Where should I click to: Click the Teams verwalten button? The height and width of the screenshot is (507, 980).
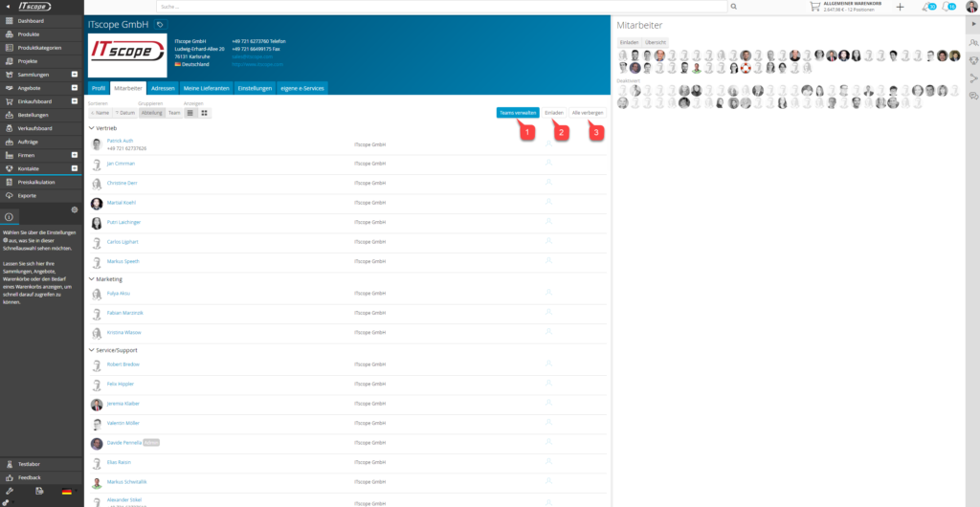tap(518, 113)
